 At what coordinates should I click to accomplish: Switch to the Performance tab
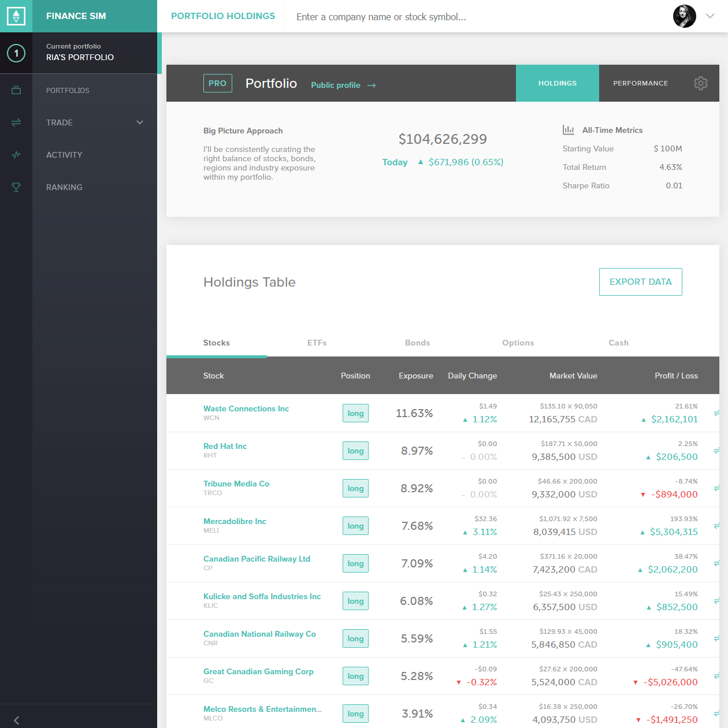click(x=640, y=83)
